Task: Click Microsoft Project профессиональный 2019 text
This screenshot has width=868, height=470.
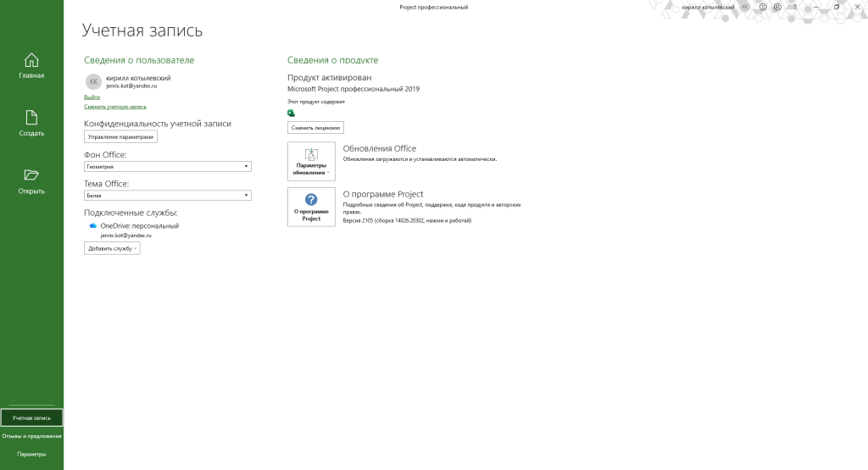Action: [x=353, y=89]
